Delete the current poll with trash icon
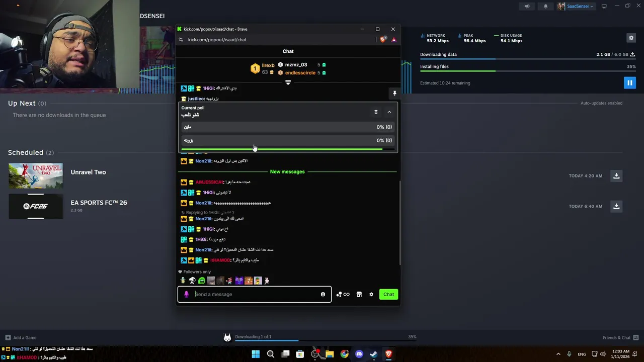Screen dimensions: 644x362 click(376, 112)
